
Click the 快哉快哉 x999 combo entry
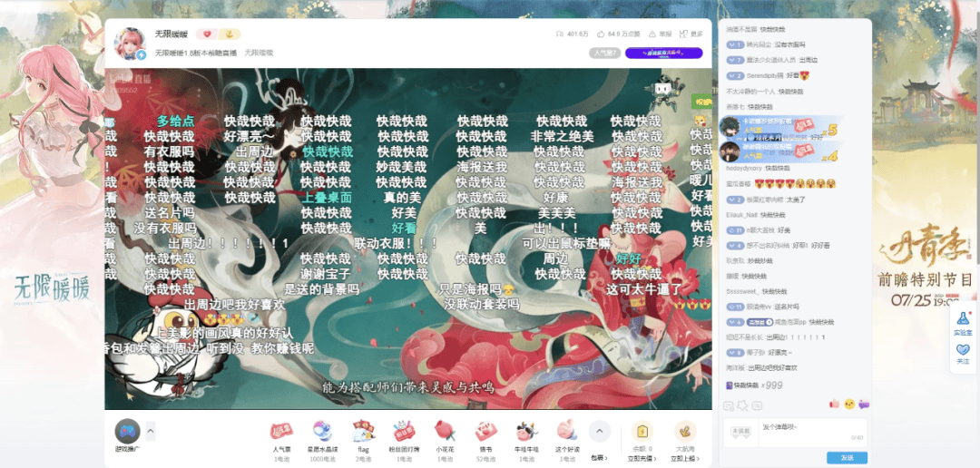pos(754,385)
